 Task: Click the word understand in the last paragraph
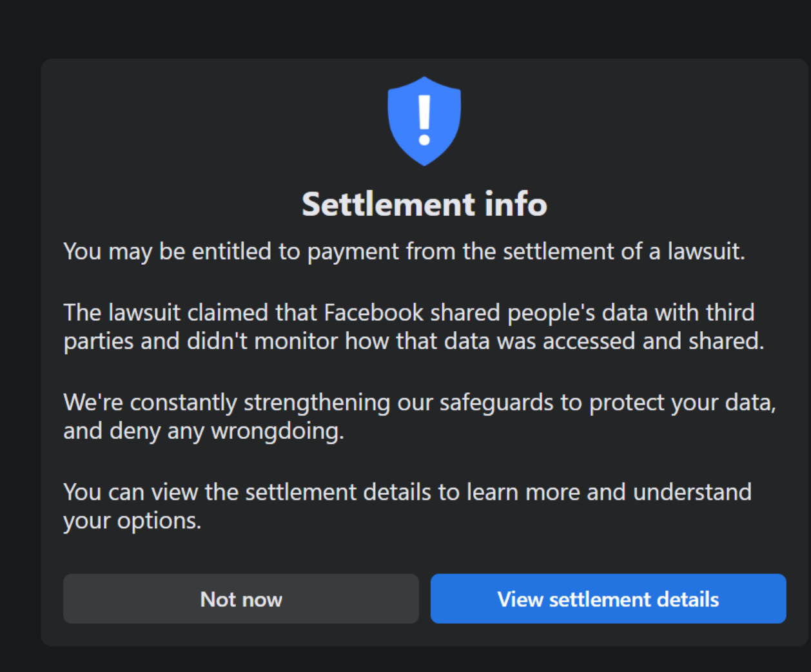692,492
